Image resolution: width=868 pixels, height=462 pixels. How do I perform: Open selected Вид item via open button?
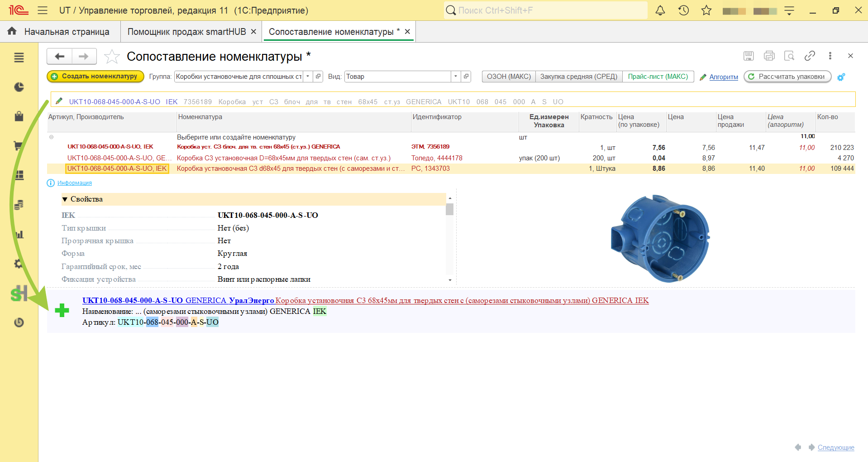[466, 77]
